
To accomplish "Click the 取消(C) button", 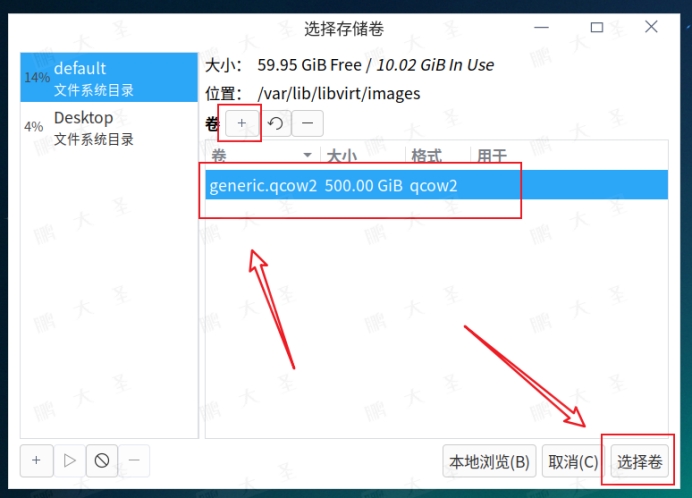I will tap(573, 461).
